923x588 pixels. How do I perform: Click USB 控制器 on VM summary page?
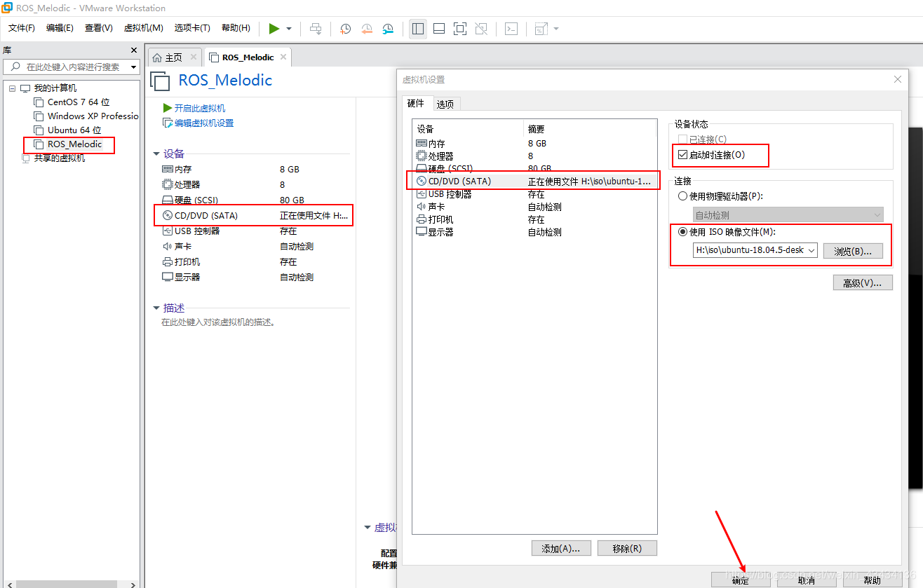[x=191, y=231]
